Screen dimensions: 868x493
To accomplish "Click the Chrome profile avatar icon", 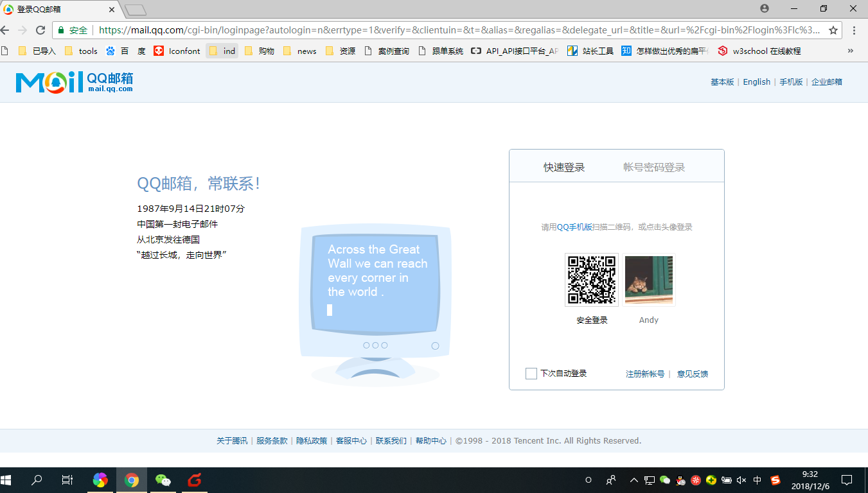I will 765,8.
